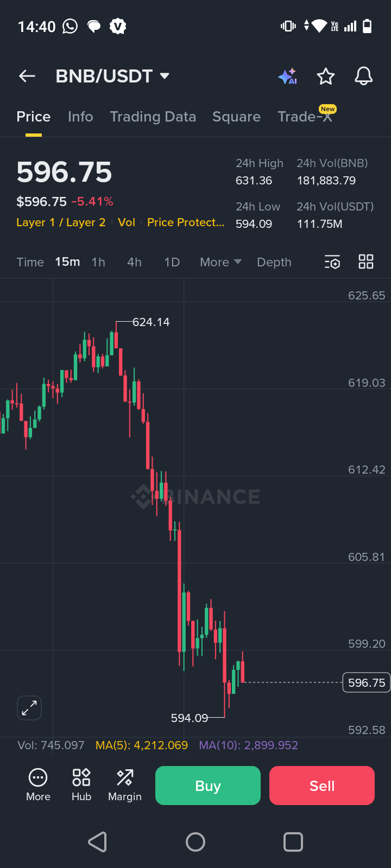
Task: Open the chart layout grid icon
Action: 366,262
